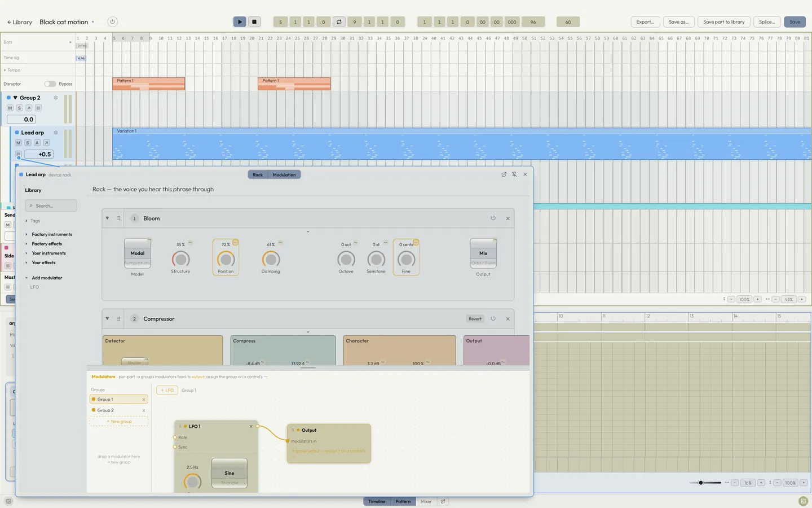Viewport: 812px width, 508px height.
Task: Toggle Compressor device power
Action: click(493, 318)
